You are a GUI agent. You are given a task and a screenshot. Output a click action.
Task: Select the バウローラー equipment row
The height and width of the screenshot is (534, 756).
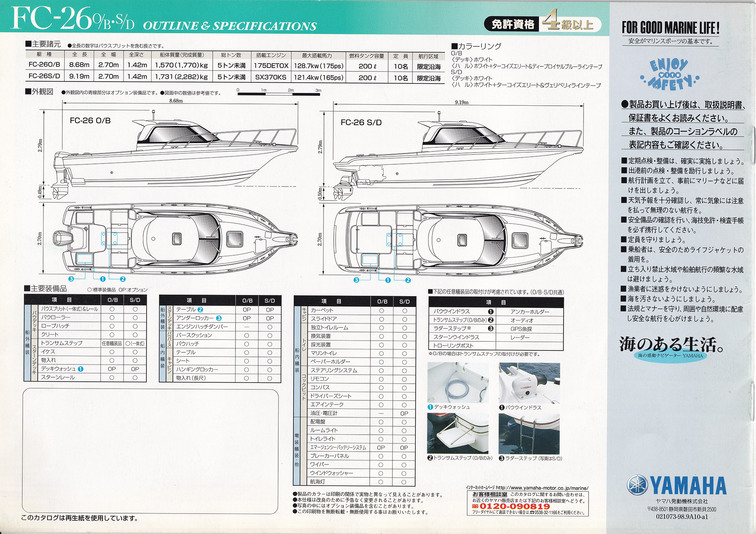[92, 317]
